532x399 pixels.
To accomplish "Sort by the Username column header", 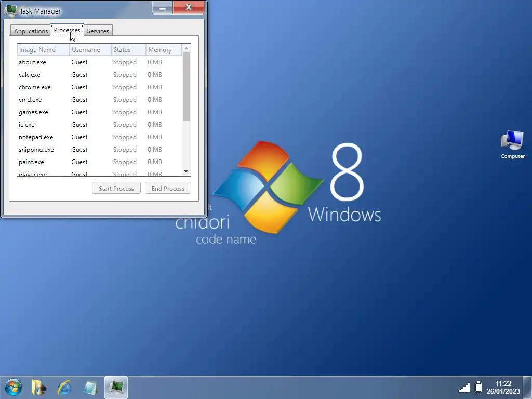I will [x=90, y=50].
